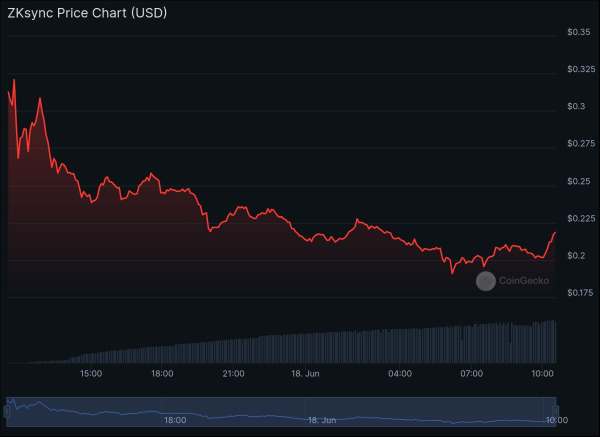This screenshot has width=600, height=437.
Task: Click the $0.3 price axis label
Action: pos(576,106)
